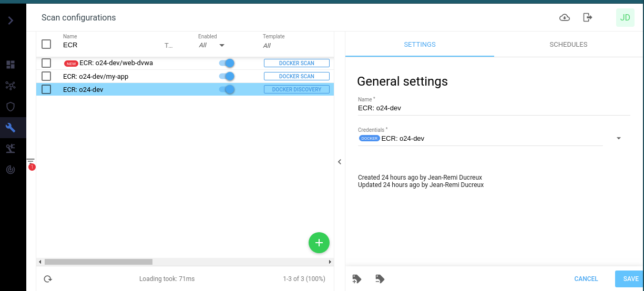Click the logout icon in header
This screenshot has height=291, width=644.
tap(588, 18)
